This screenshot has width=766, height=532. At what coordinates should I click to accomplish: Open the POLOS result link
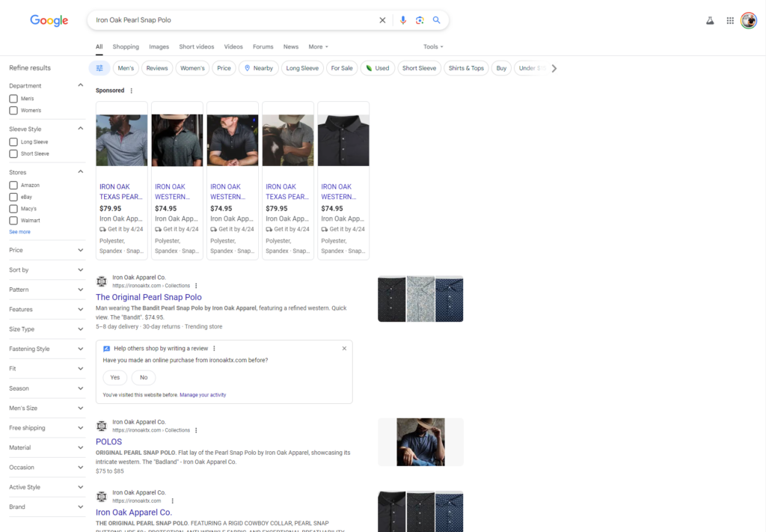point(109,441)
